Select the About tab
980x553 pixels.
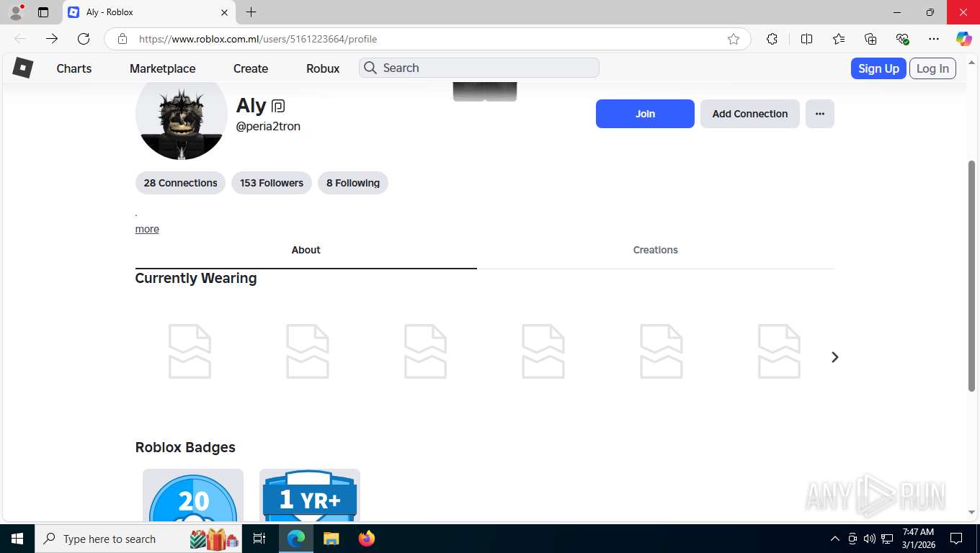coord(306,250)
